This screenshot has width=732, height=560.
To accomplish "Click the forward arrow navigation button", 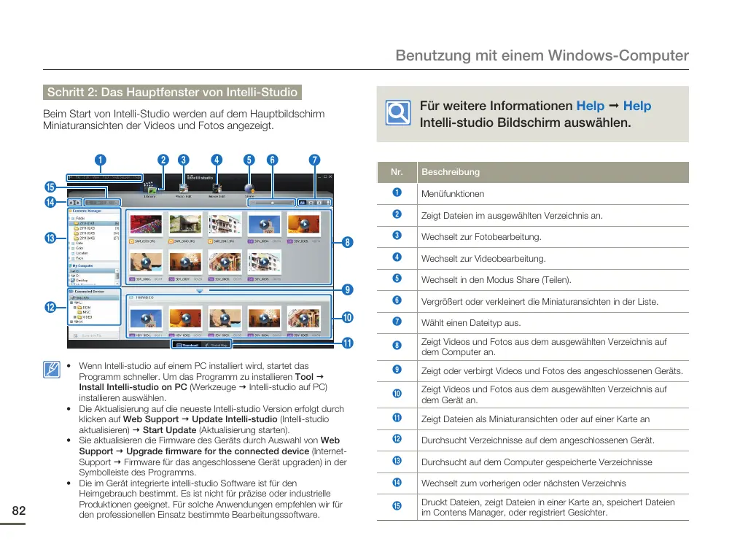I will (77, 202).
